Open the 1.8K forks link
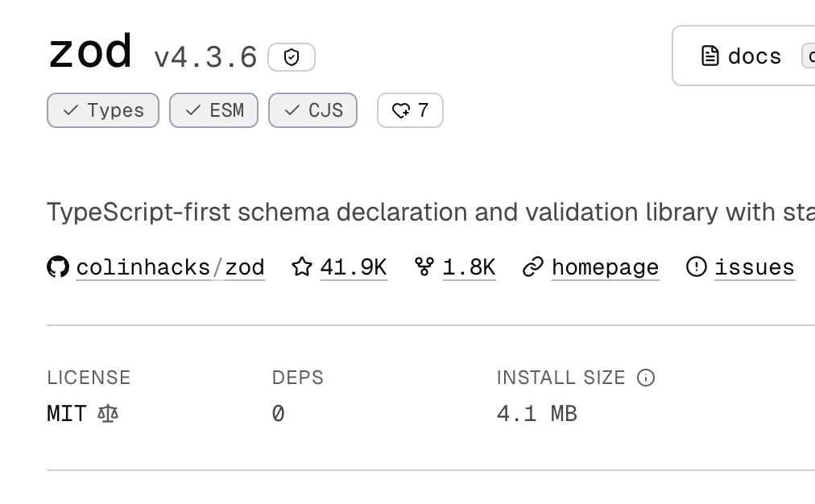 click(x=469, y=267)
